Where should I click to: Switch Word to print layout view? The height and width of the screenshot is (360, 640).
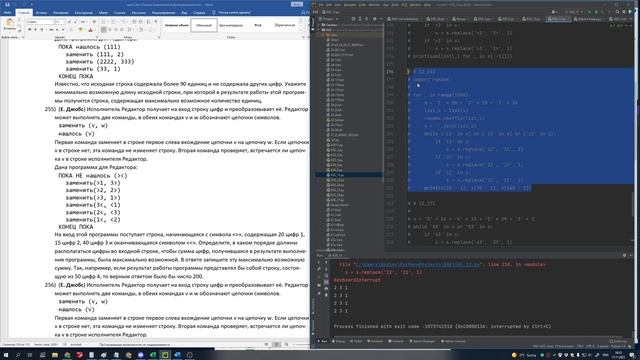point(276,344)
